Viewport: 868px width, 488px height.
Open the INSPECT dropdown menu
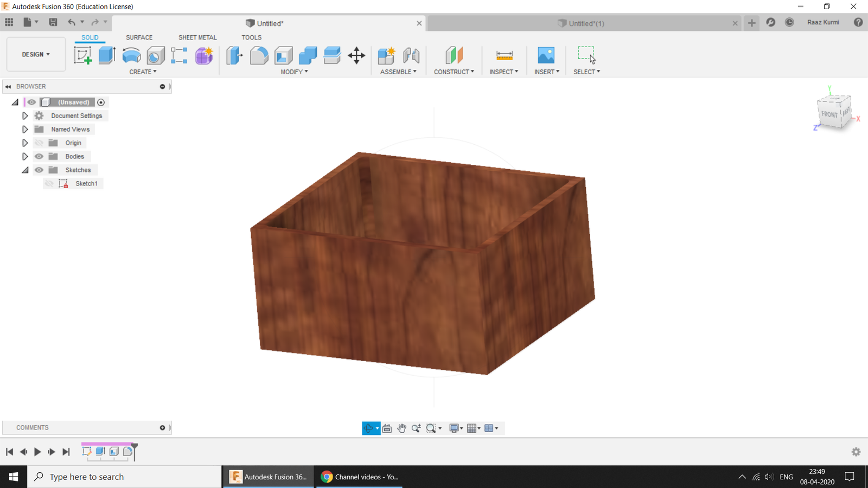[x=504, y=72]
